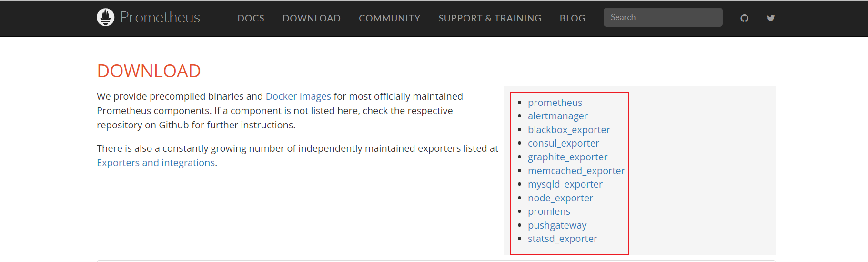Select the blackbox_exporter link
The image size is (868, 262).
568,130
